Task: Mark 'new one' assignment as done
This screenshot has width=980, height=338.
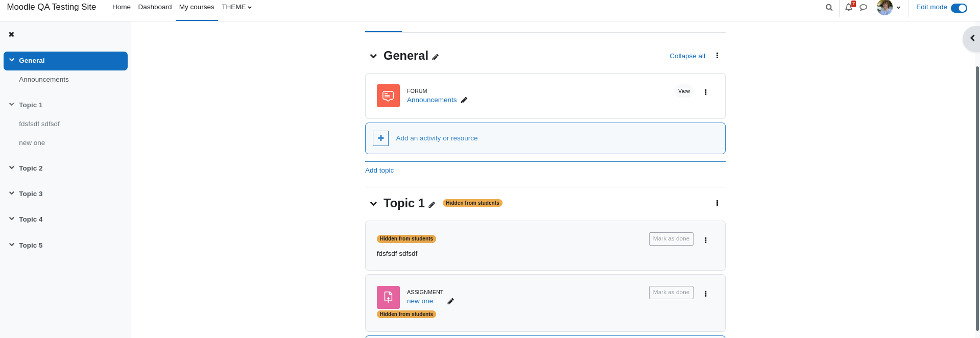Action: [x=671, y=293]
